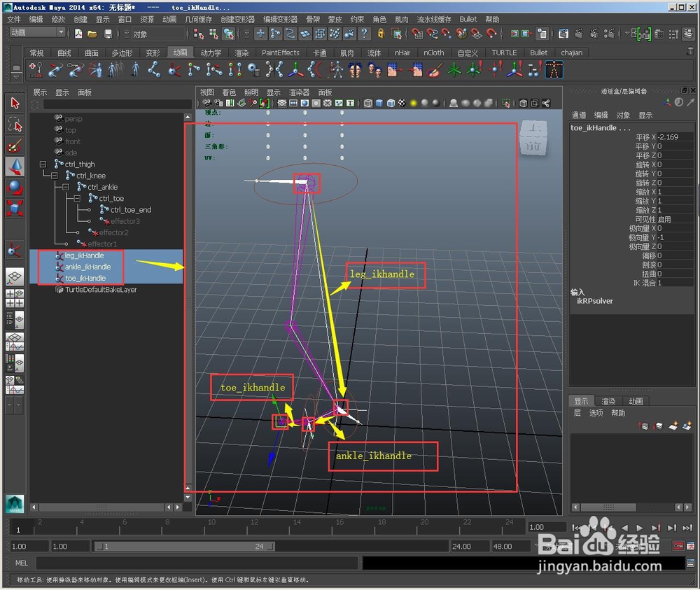Click the play forwards button
Screen dimensions: 700x590
click(x=640, y=528)
